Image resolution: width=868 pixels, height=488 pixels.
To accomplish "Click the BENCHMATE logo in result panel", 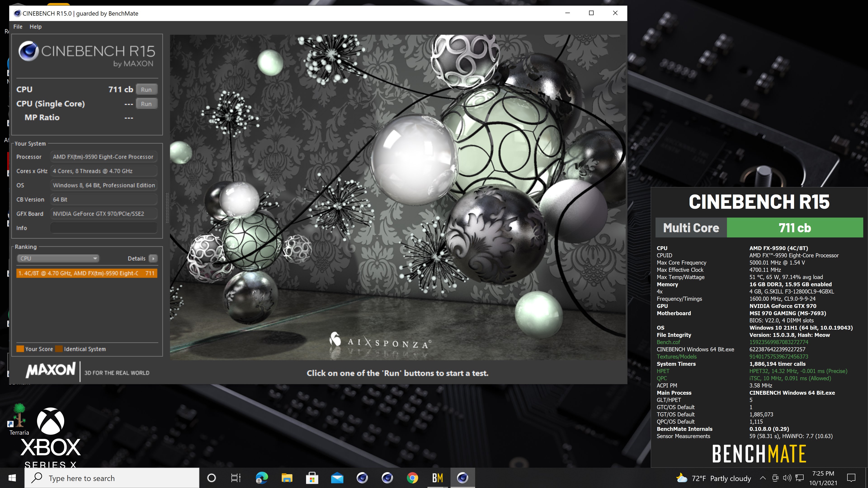I will click(759, 454).
